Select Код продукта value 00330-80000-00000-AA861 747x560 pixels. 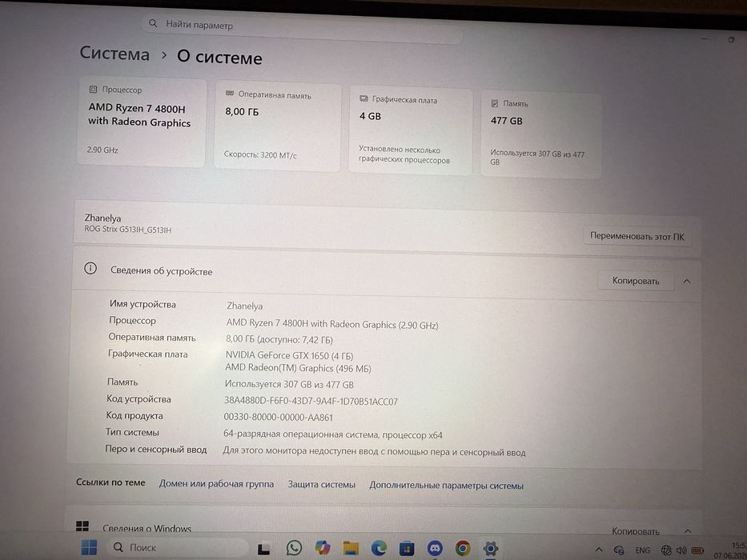(278, 418)
